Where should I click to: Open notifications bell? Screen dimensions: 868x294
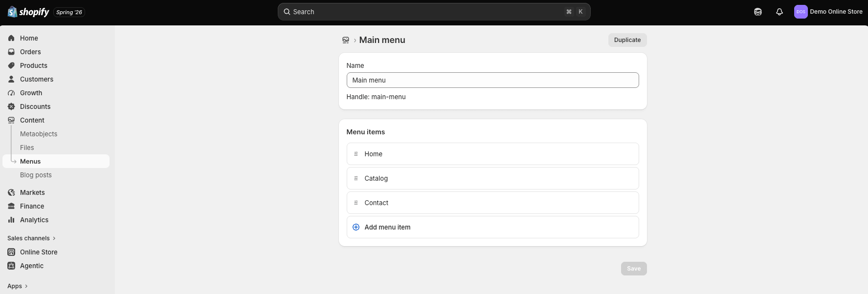779,12
